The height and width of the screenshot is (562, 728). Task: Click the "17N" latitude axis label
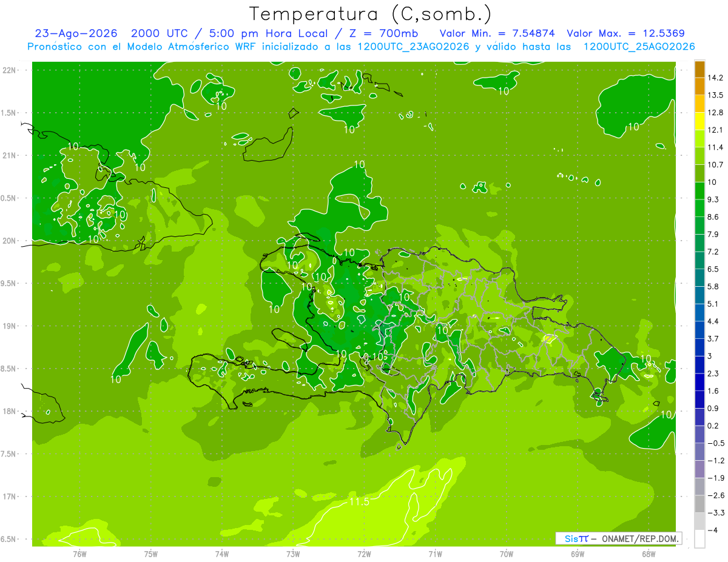(10, 497)
